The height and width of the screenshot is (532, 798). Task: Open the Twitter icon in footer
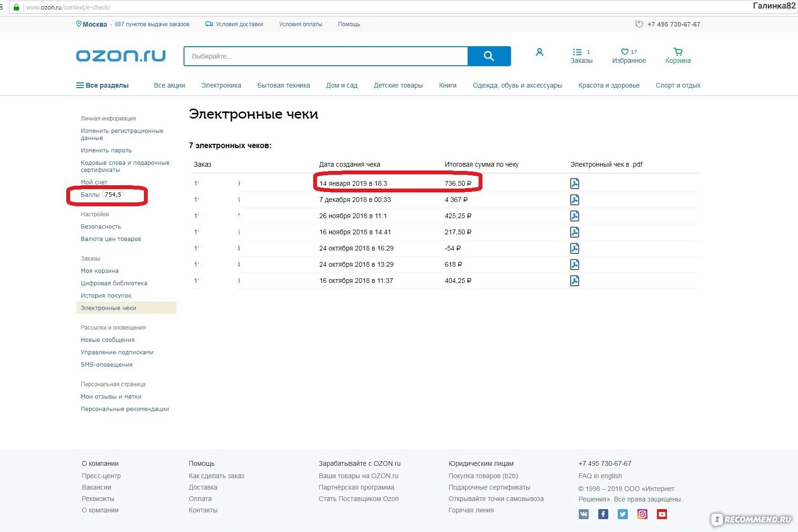(x=623, y=514)
